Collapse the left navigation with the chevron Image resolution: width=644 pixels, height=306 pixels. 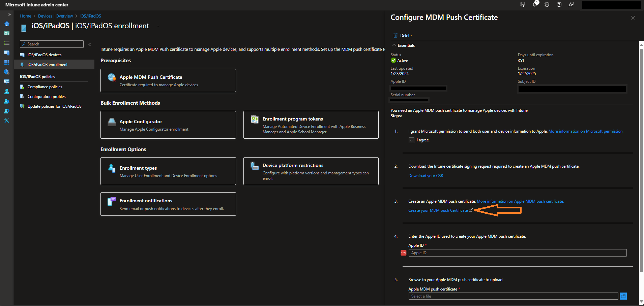tap(89, 44)
